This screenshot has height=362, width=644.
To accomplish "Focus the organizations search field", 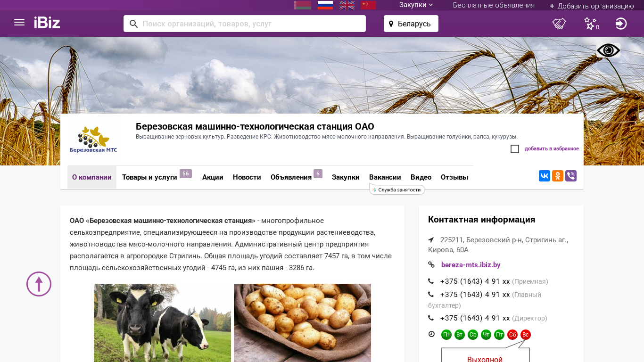I will click(245, 24).
